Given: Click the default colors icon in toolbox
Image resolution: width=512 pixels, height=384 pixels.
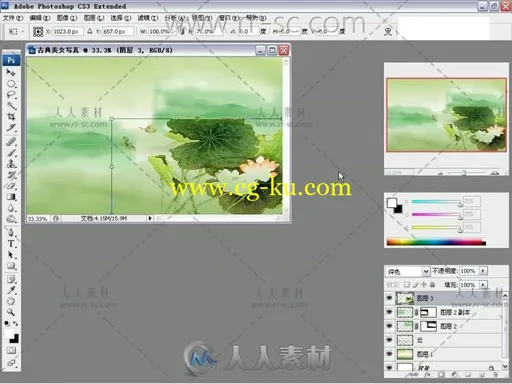Looking at the screenshot, I should [x=7, y=323].
